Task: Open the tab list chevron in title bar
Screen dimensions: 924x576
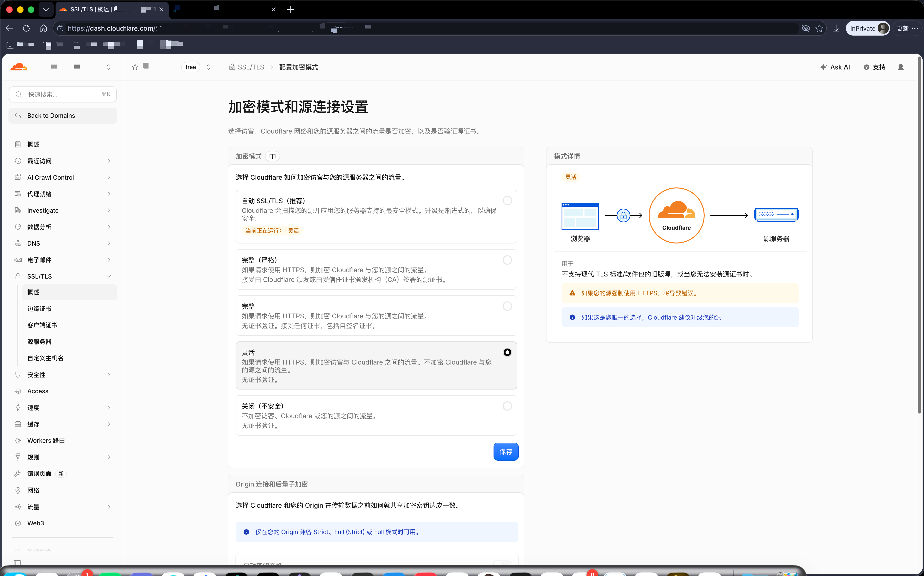Action: click(46, 9)
